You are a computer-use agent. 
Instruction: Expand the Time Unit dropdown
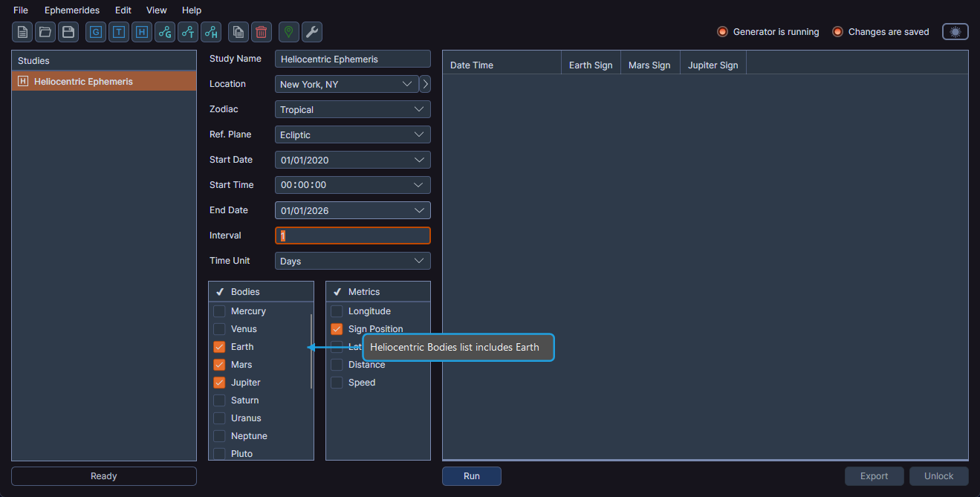(352, 261)
